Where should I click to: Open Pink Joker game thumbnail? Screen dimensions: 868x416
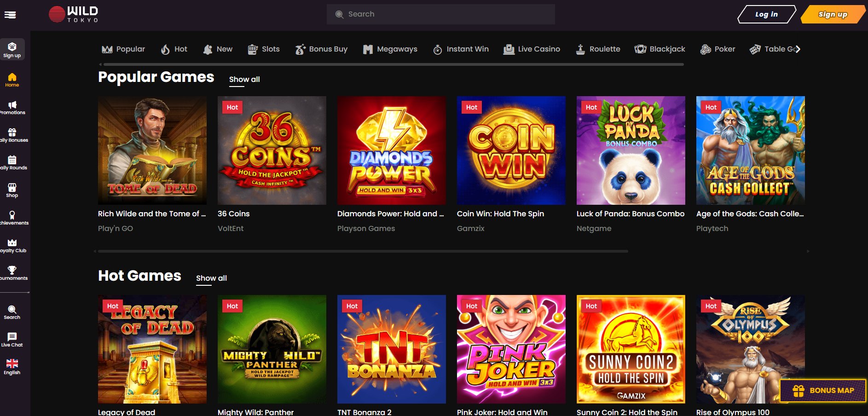[x=511, y=349]
